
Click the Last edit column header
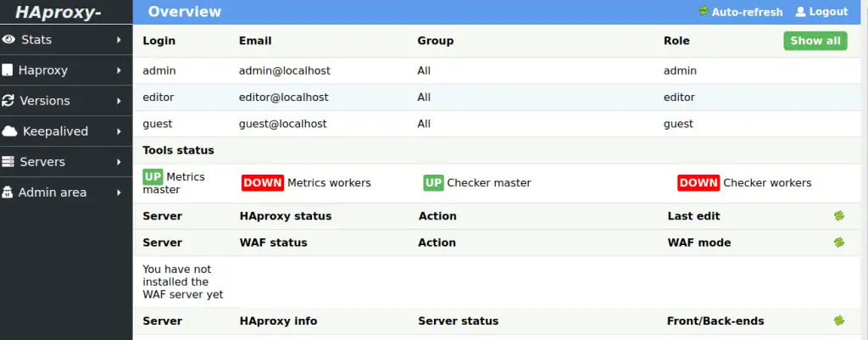pos(693,216)
